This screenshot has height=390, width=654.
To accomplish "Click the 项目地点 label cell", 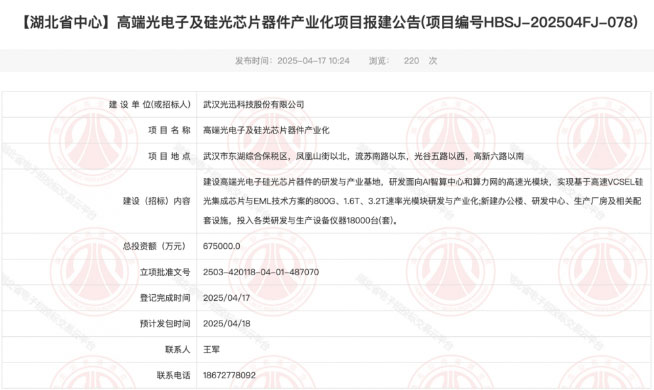I will 100,156.
